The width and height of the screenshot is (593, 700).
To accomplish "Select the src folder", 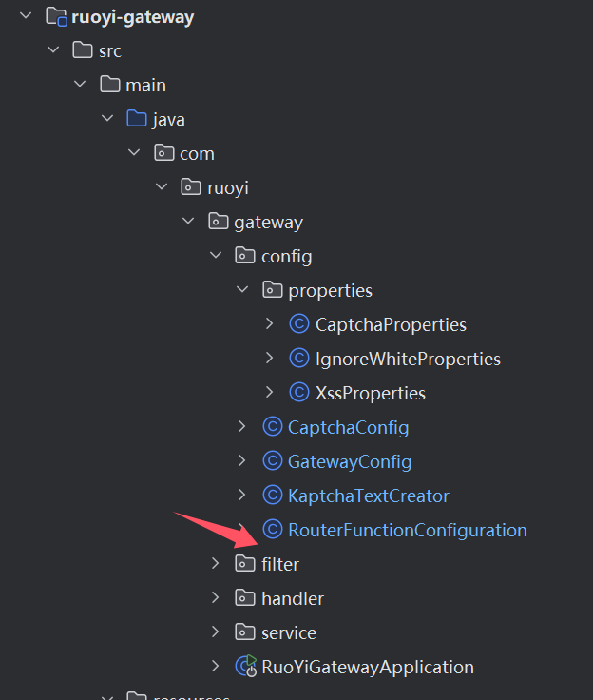I will click(110, 50).
